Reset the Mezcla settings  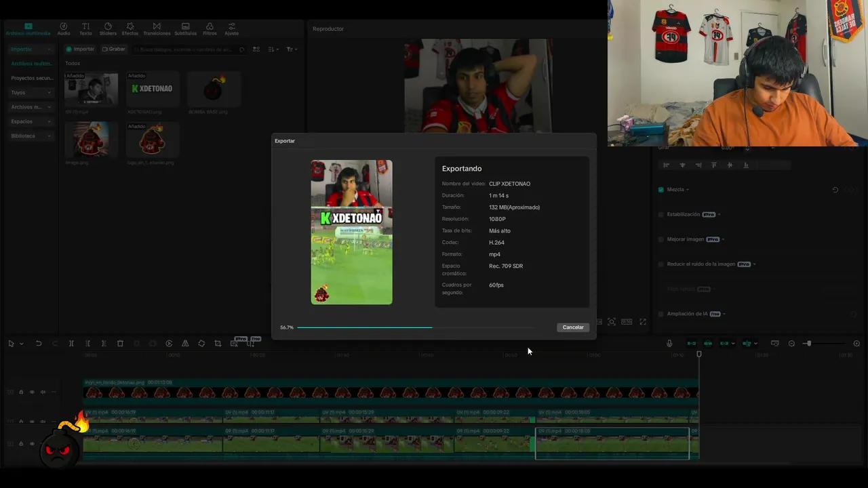coord(835,190)
